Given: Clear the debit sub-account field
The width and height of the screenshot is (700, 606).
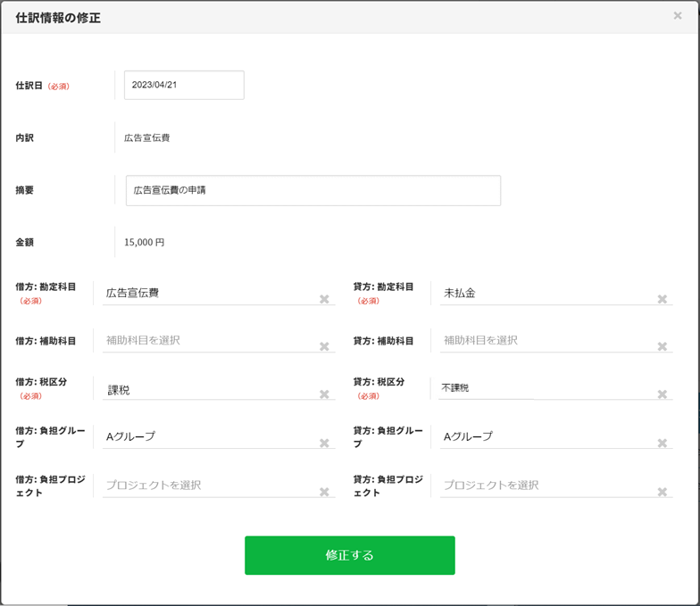Looking at the screenshot, I should click(x=324, y=346).
